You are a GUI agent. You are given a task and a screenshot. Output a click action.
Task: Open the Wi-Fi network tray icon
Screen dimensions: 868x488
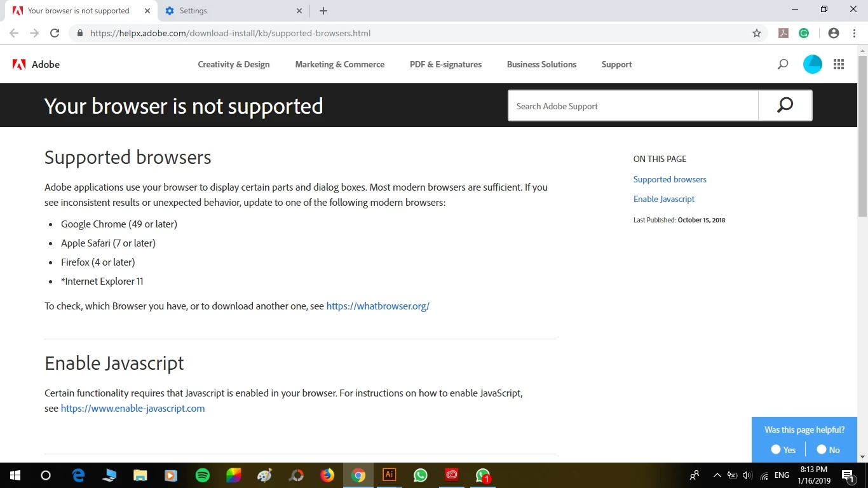click(764, 475)
